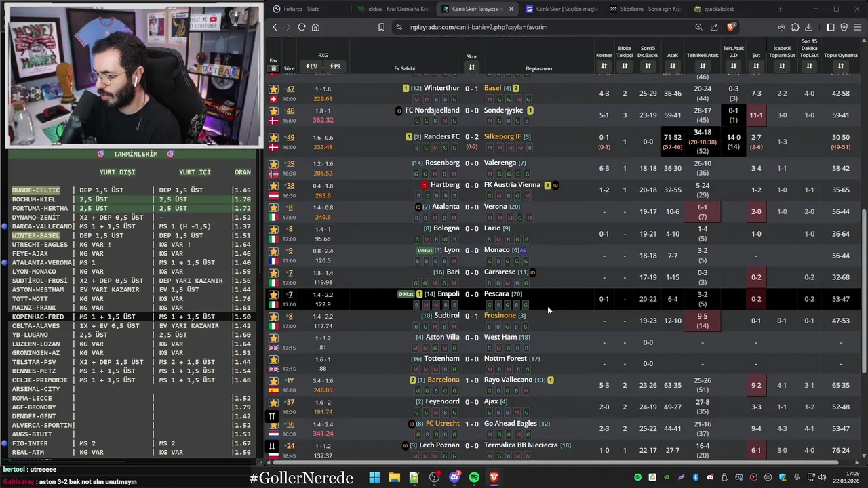Open Silkeborg IF team link
Screen dimensions: 868x488
click(x=502, y=136)
